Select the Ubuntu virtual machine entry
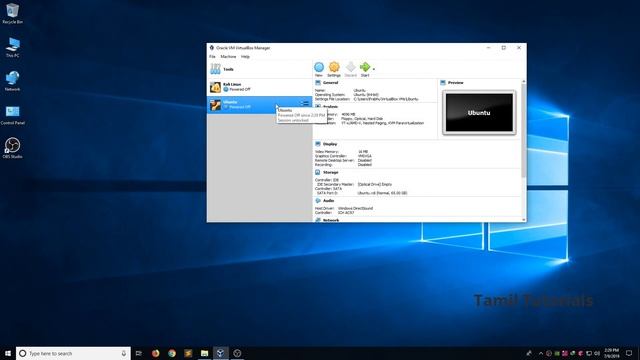The image size is (640, 360). tap(259, 105)
